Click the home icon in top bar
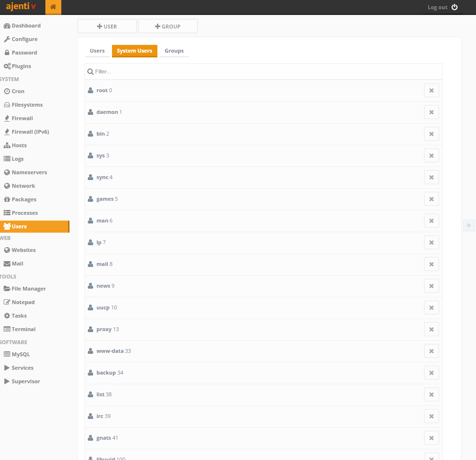 [53, 7]
